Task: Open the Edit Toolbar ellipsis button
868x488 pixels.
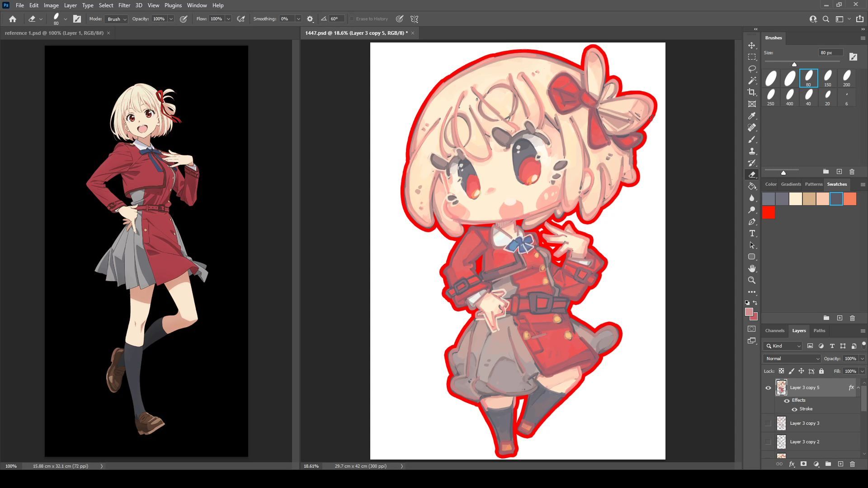Action: click(752, 292)
